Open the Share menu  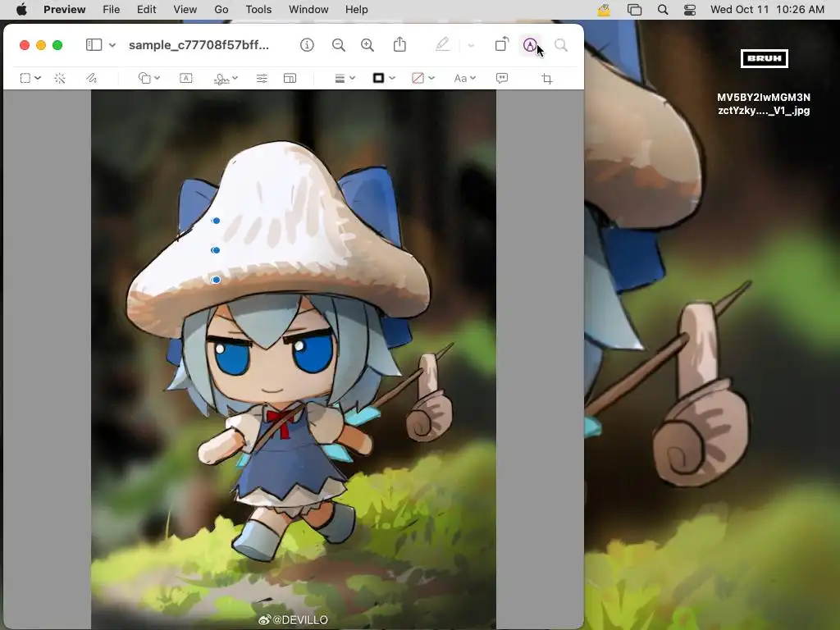click(399, 44)
